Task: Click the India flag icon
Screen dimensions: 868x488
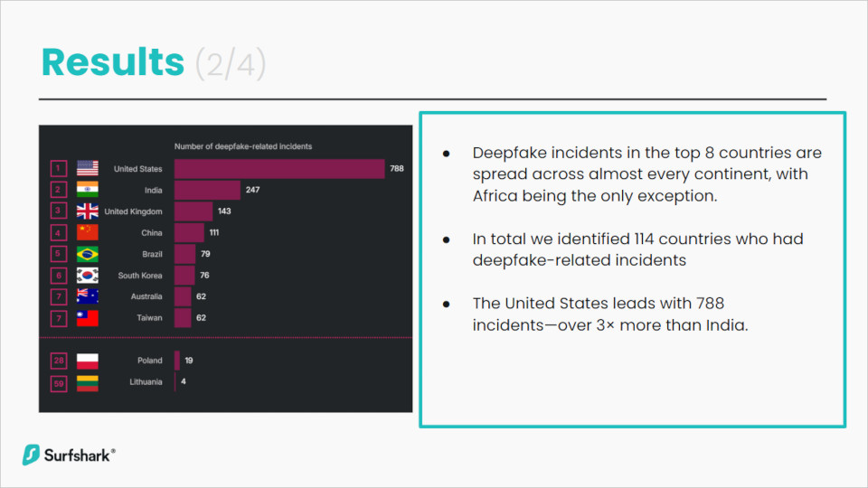Action: pos(88,189)
